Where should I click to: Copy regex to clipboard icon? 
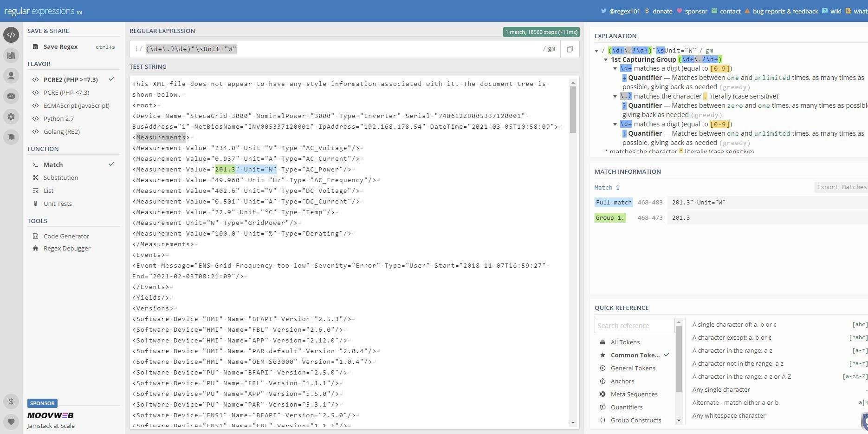pos(570,49)
